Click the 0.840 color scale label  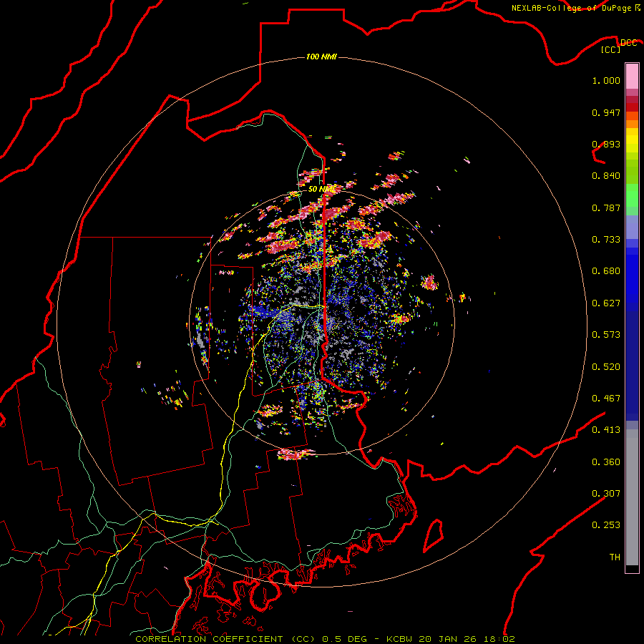pyautogui.click(x=606, y=176)
